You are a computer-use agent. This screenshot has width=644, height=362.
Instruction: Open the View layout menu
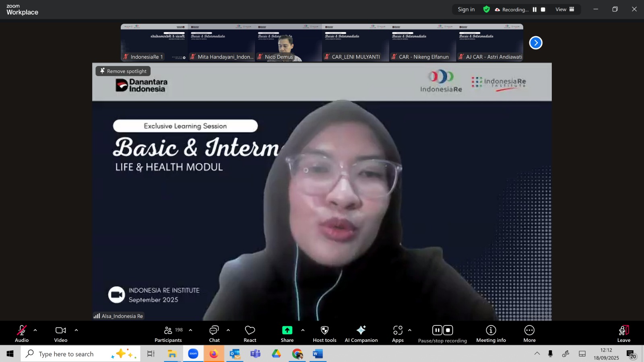(565, 10)
